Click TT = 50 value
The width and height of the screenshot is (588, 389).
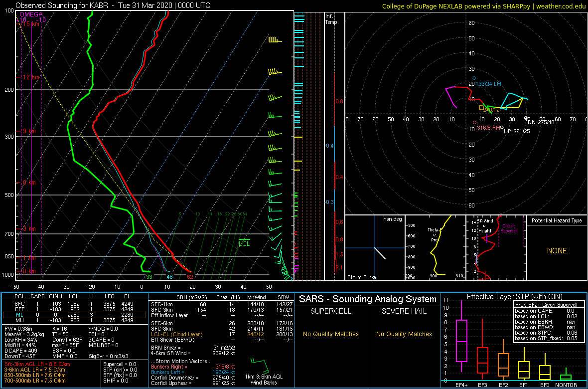point(61,334)
